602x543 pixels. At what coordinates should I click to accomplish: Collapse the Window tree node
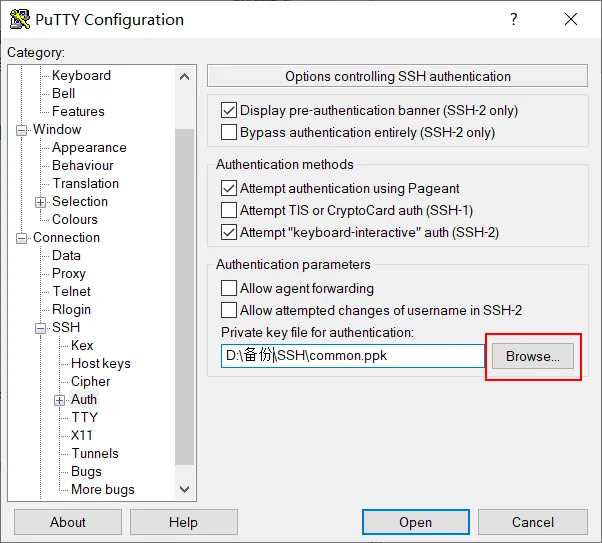coord(22,130)
